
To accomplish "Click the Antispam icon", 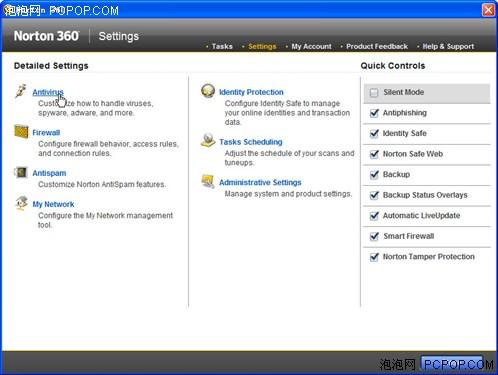I will [x=21, y=172].
